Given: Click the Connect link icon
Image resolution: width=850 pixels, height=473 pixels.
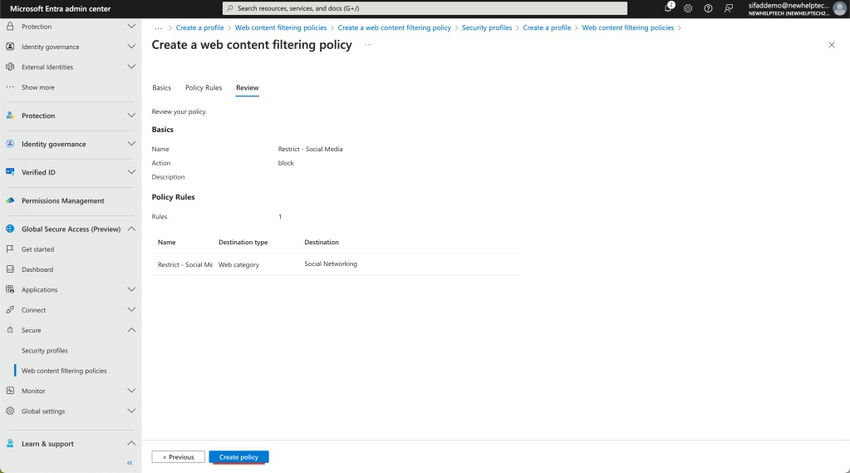Looking at the screenshot, I should tap(10, 309).
